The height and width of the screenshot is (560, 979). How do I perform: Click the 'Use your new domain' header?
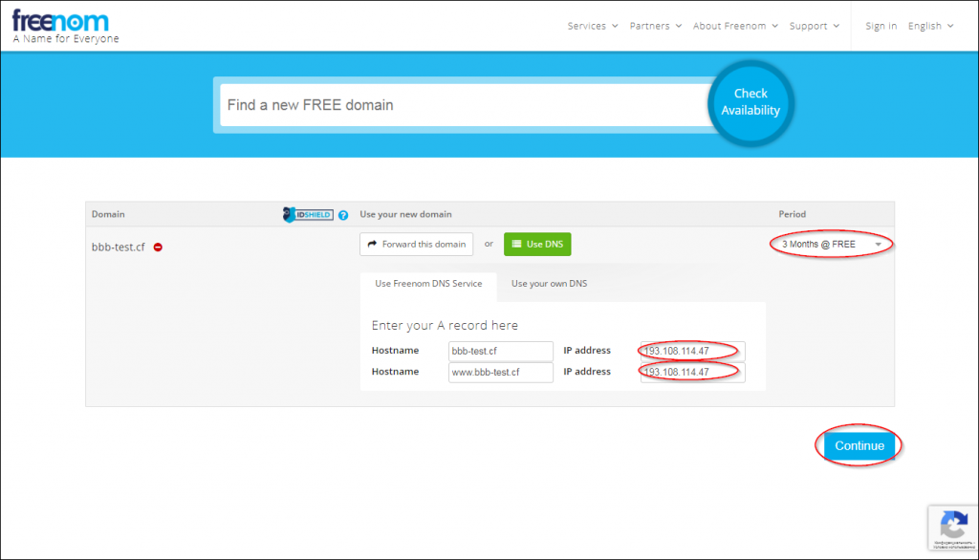click(405, 214)
